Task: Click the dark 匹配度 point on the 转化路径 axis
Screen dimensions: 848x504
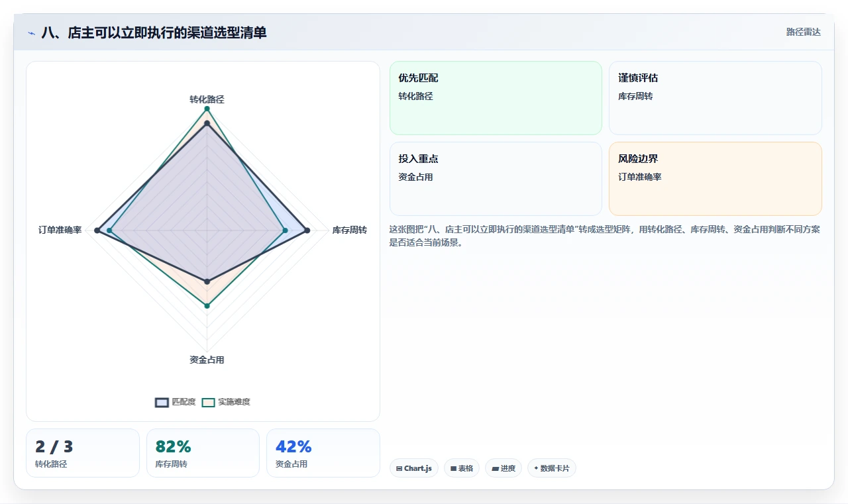Action: coord(207,123)
